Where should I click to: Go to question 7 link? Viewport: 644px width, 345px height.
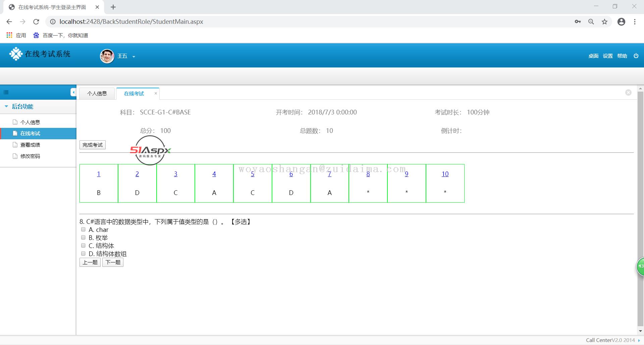click(x=329, y=174)
